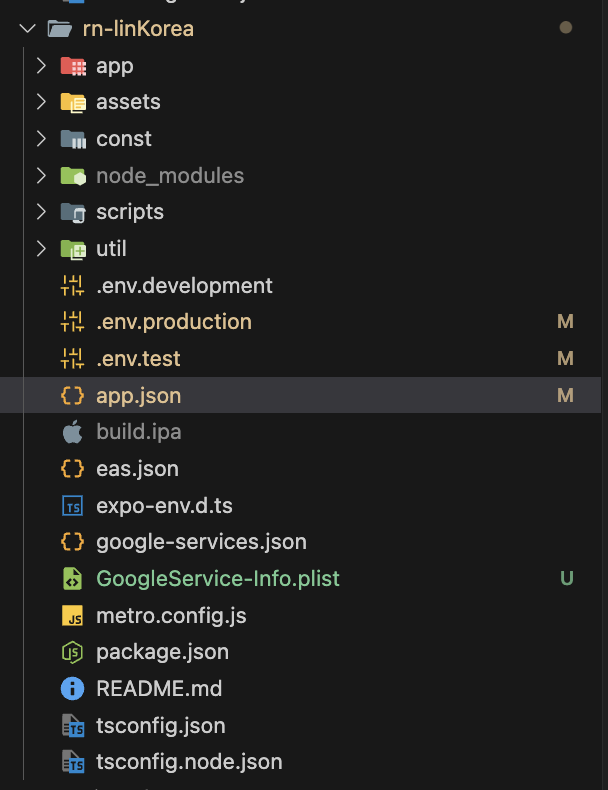The width and height of the screenshot is (608, 790).
Task: Click the blue info icon beside README.md
Action: click(72, 689)
